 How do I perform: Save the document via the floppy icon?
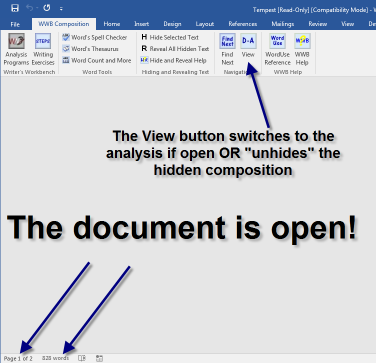coord(15,8)
